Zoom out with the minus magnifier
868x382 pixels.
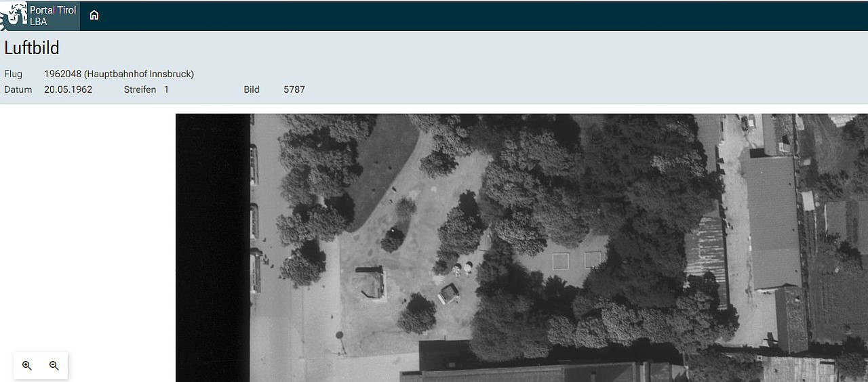click(54, 366)
